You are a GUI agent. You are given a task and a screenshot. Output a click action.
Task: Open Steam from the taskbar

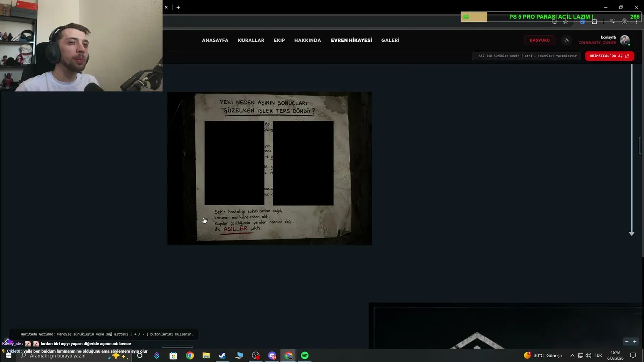pos(222,356)
